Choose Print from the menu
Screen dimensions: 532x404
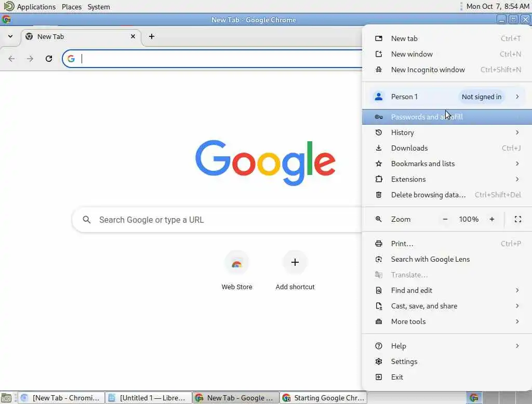point(447,244)
